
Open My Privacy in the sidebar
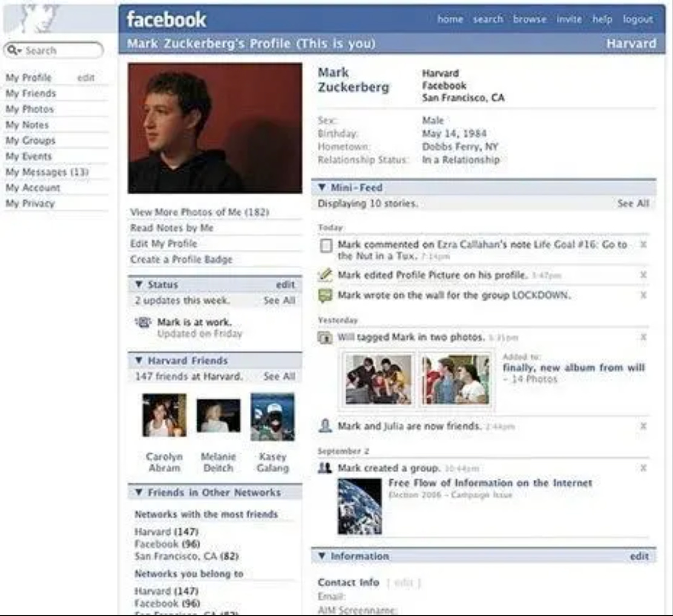pyautogui.click(x=30, y=203)
